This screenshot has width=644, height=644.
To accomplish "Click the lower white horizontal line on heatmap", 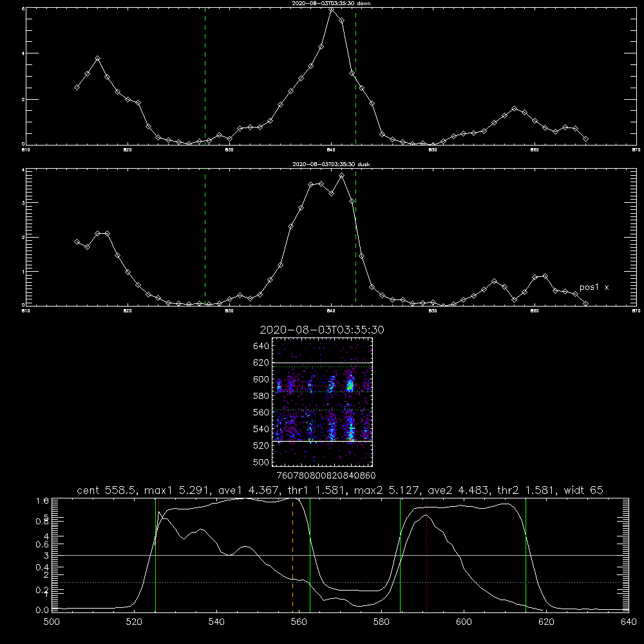I will pyautogui.click(x=322, y=441).
